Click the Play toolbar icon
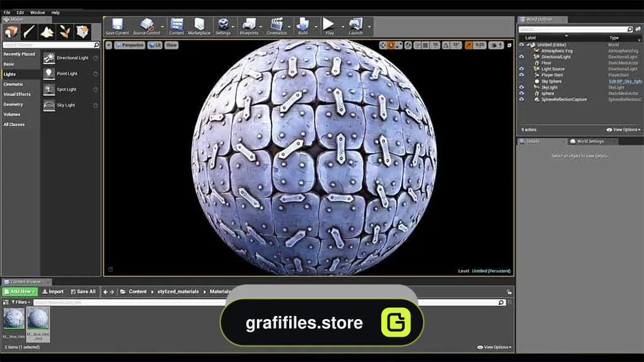 [x=328, y=24]
